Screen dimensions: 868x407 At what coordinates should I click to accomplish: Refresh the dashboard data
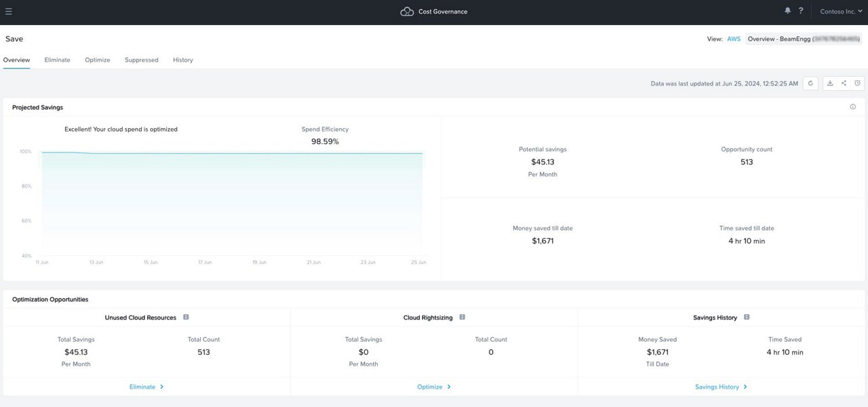tap(810, 83)
